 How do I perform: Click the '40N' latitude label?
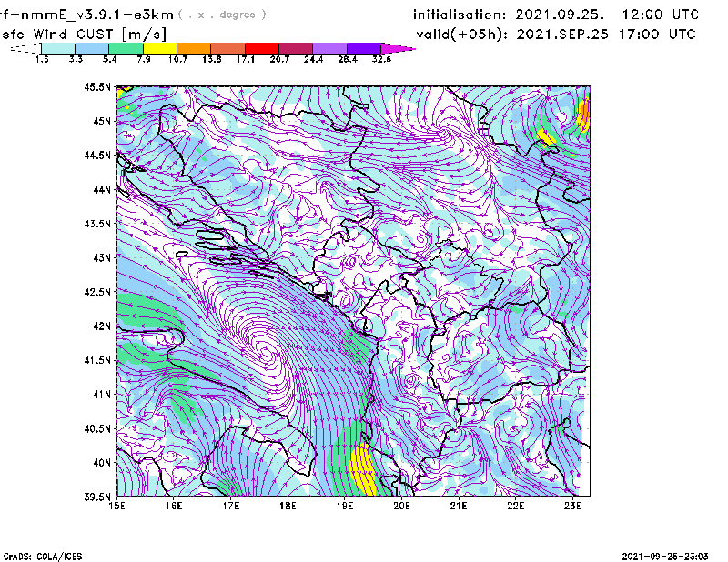[x=102, y=462]
